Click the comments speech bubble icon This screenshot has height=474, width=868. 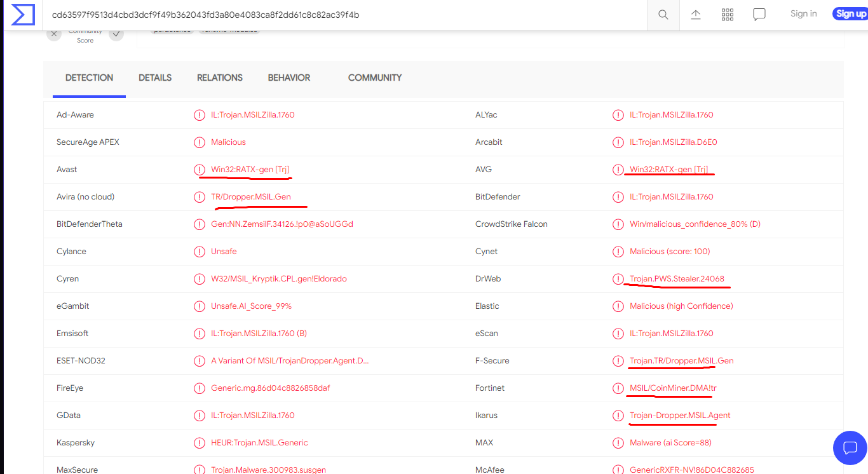[759, 15]
